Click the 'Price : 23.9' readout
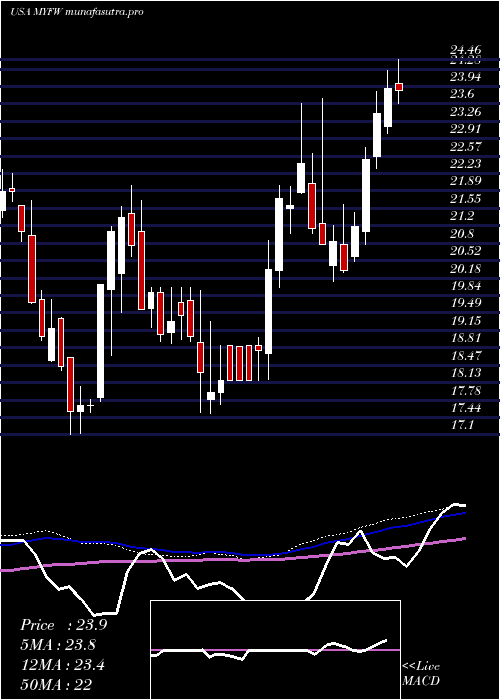 [63, 625]
